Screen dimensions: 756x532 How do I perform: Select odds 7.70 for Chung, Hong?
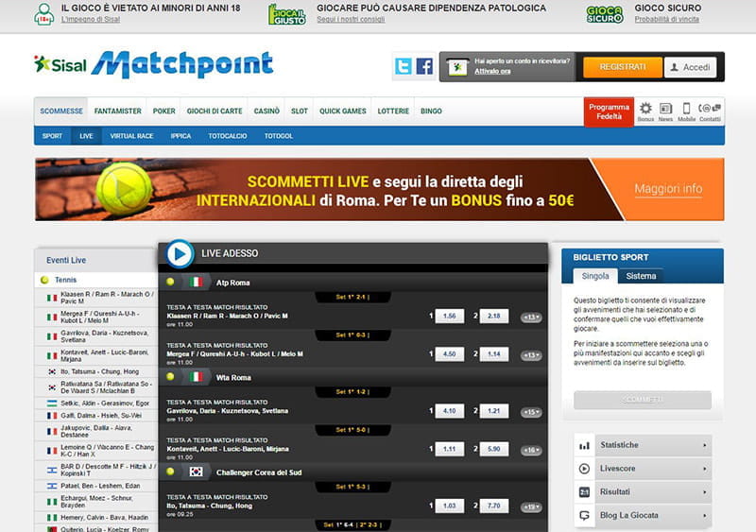point(493,506)
